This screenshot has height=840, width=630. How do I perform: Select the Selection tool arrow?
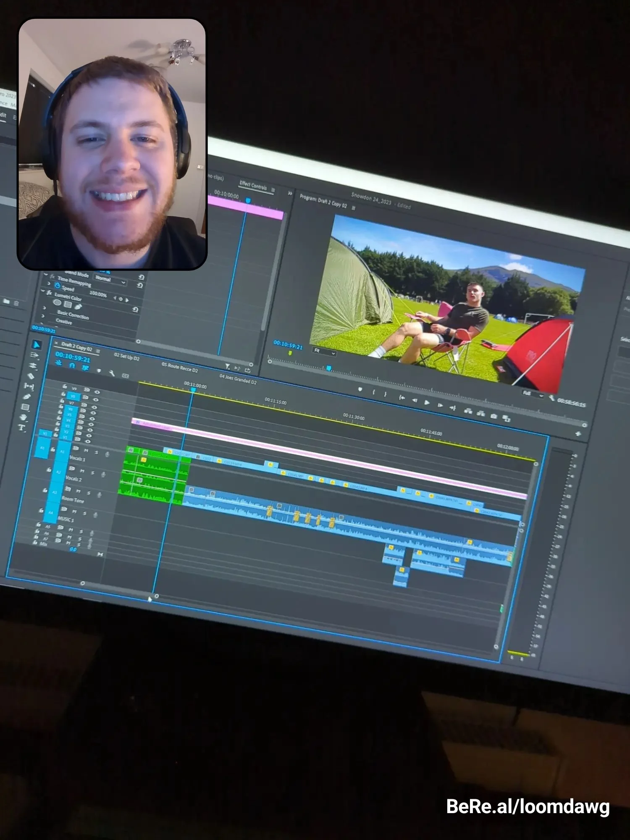click(37, 344)
